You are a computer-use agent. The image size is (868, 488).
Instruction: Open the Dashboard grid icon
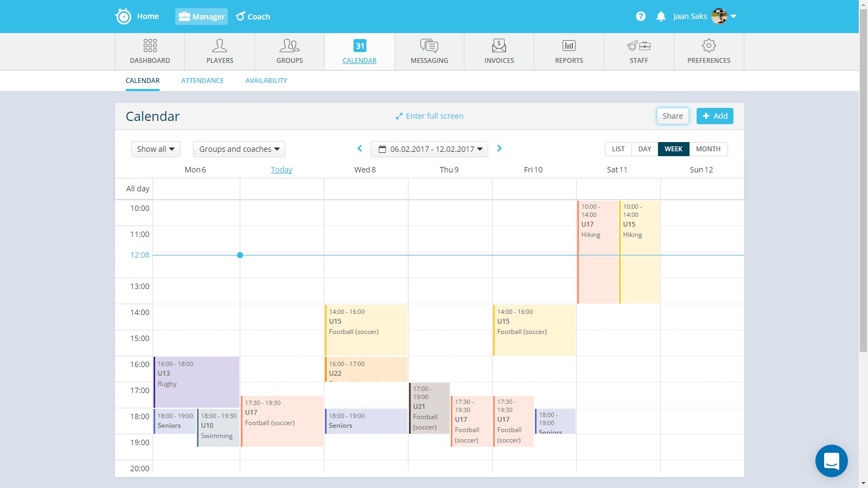[x=150, y=46]
